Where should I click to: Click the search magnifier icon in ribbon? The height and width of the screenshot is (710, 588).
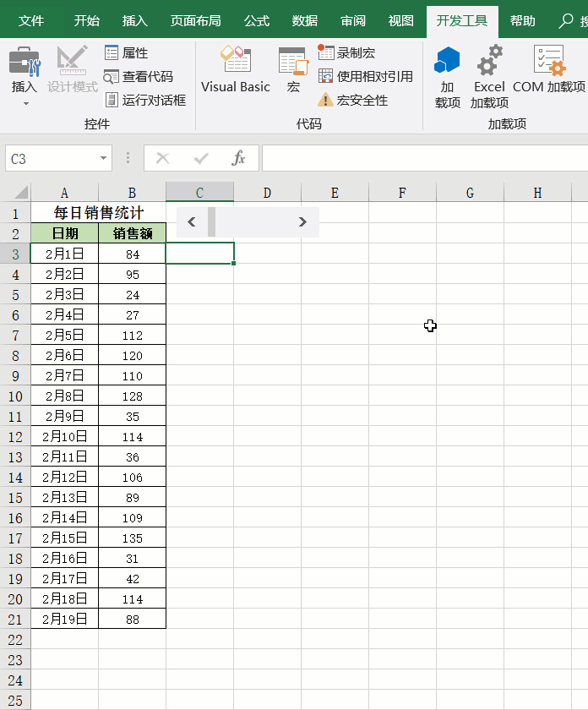566,20
